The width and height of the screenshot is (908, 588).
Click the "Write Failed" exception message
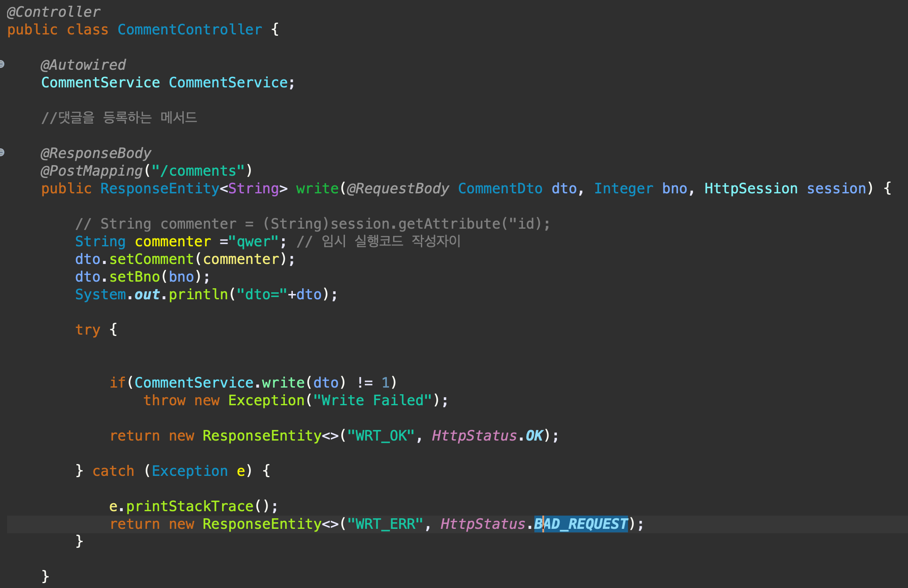(x=372, y=400)
